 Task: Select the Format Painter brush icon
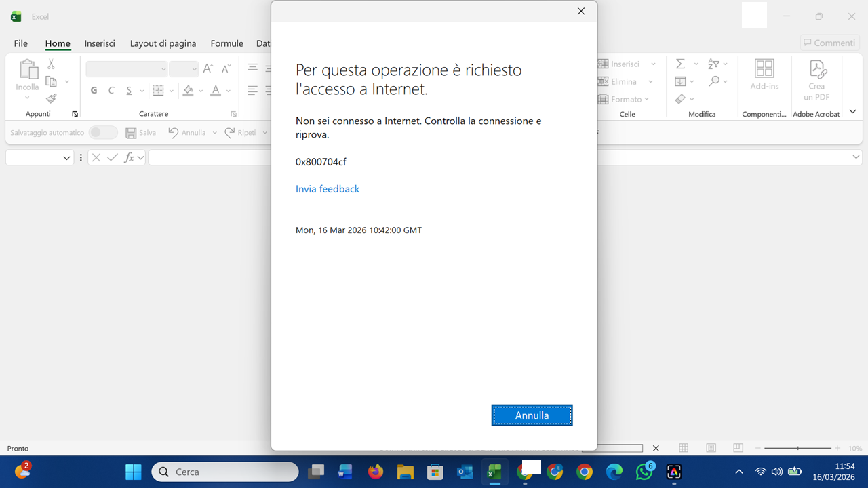tap(52, 98)
